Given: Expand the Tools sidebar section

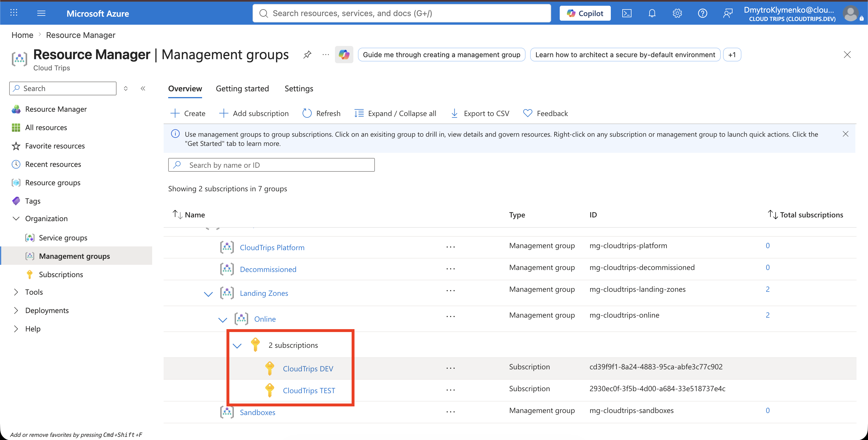Looking at the screenshot, I should [x=16, y=292].
